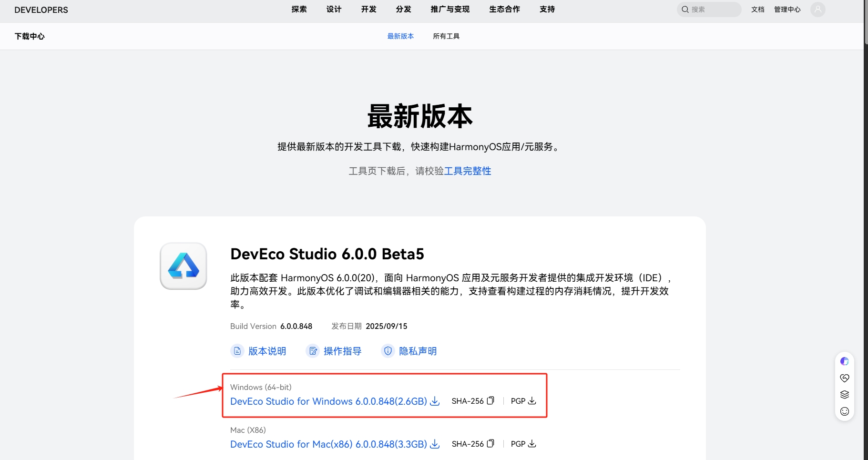Copy the Windows SHA-256 checksum
The image size is (868, 460).
(490, 401)
